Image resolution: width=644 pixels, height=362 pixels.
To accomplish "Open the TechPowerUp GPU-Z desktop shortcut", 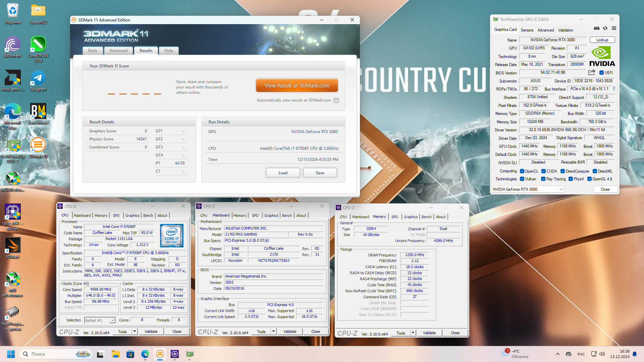I will point(13,150).
